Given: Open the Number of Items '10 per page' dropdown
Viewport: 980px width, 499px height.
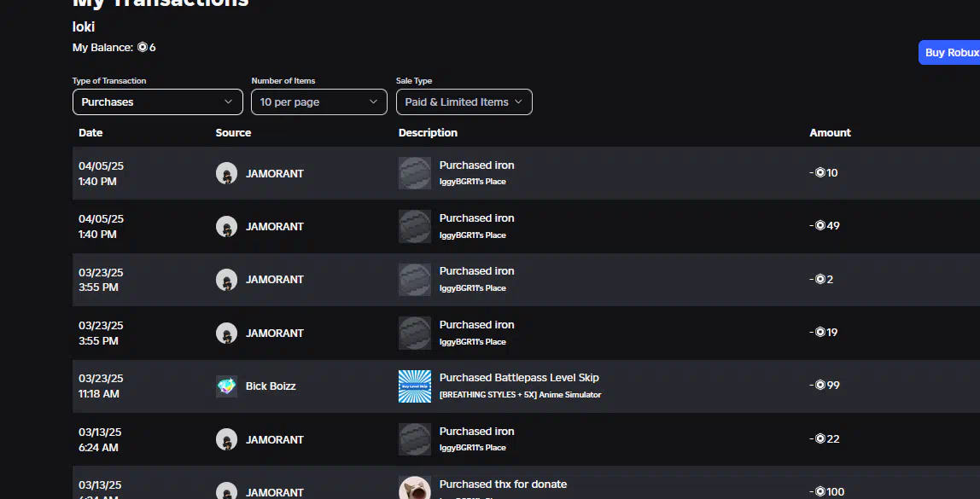Looking at the screenshot, I should [318, 102].
